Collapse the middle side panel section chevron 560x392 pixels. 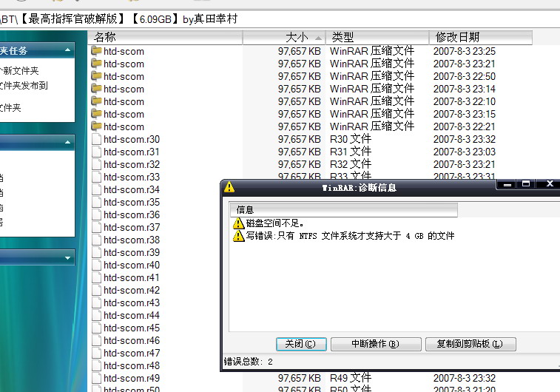pyautogui.click(x=67, y=142)
